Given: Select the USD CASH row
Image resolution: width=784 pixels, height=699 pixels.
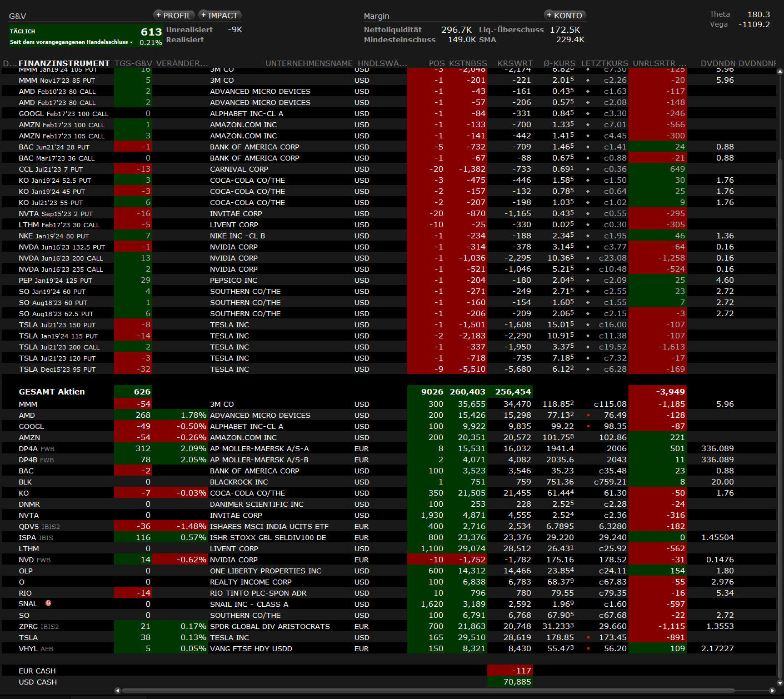Looking at the screenshot, I should pyautogui.click(x=38, y=682).
